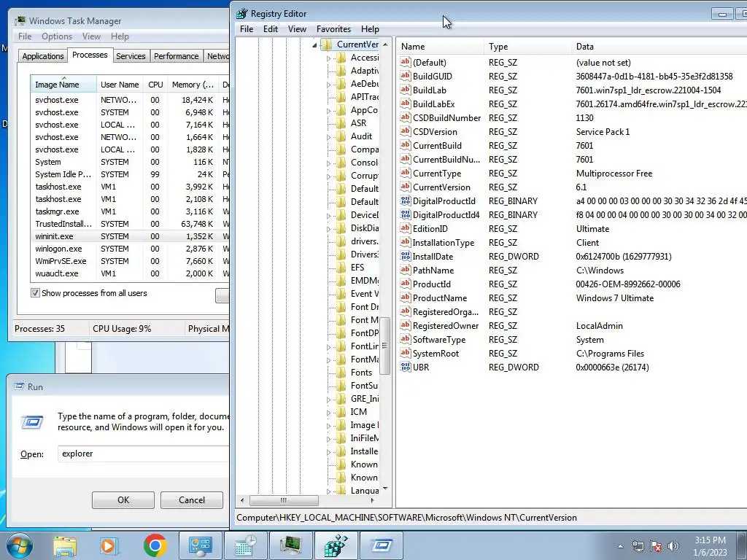Open the Windows Start orb
This screenshot has height=560, width=747.
point(19,545)
